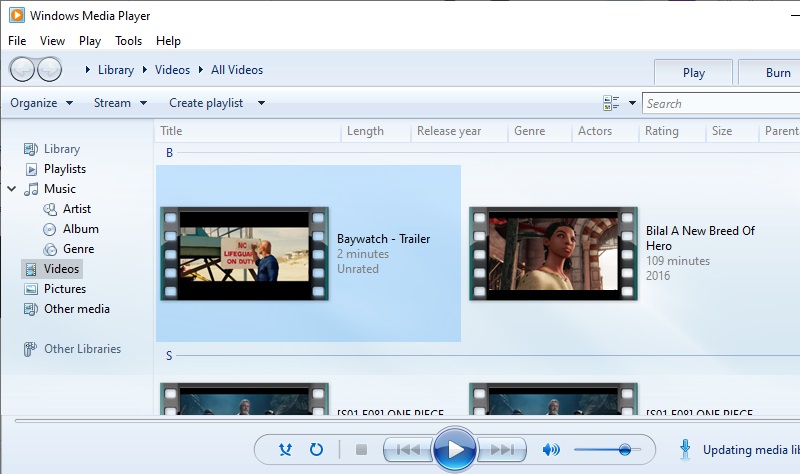Open the View menu
Screen dimensions: 800x474
pyautogui.click(x=53, y=41)
